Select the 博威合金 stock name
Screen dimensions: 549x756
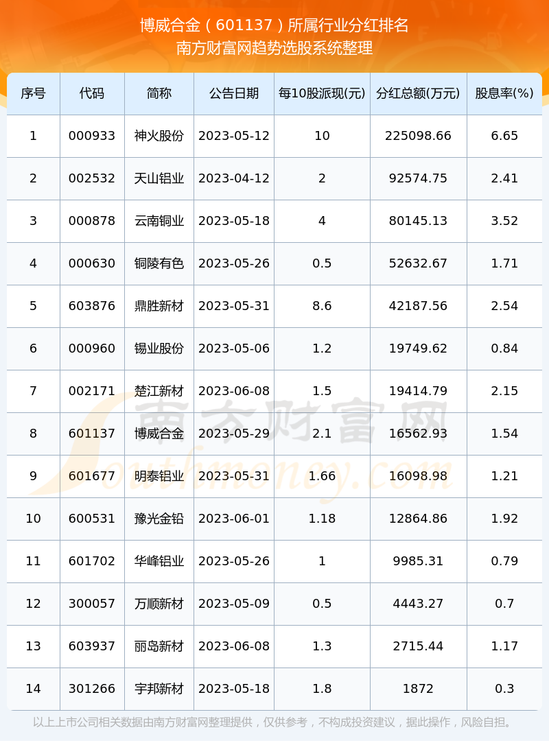click(159, 434)
